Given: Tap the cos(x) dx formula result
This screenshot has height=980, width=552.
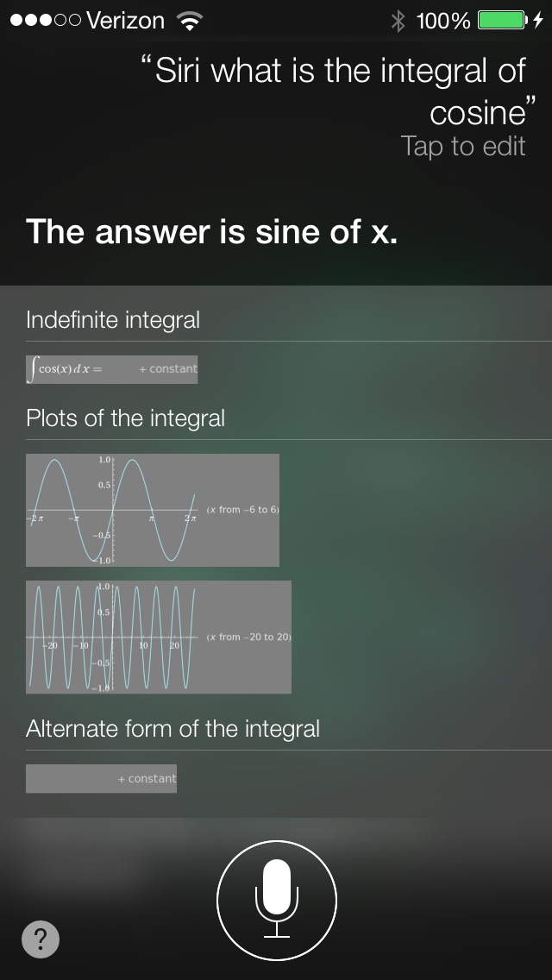Looking at the screenshot, I should click(x=112, y=369).
